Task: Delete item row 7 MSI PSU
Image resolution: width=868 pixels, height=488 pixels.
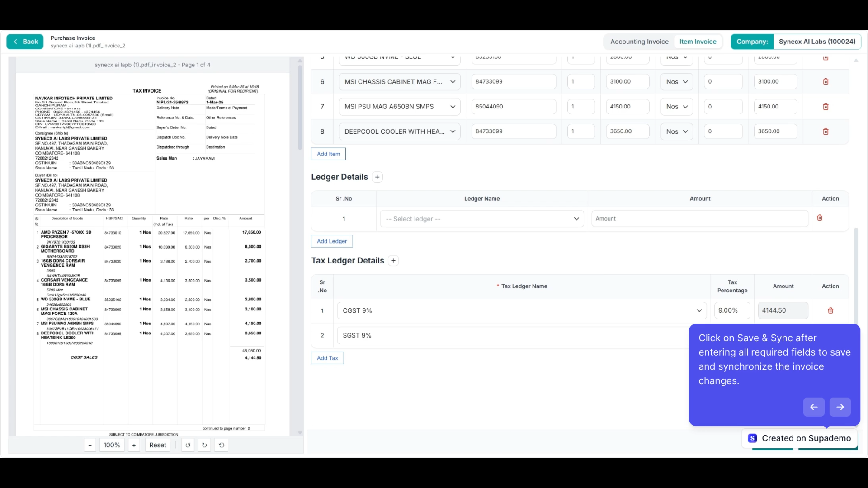Action: coord(826,107)
